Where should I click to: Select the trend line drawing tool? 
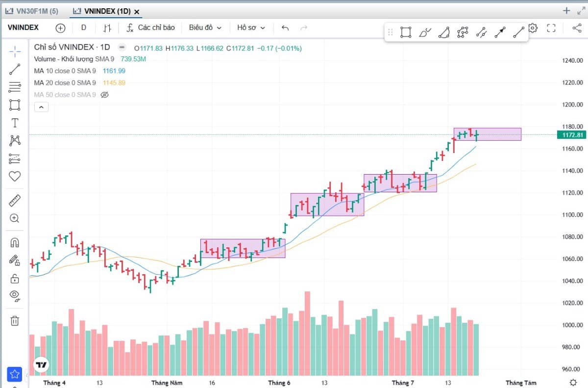click(15, 69)
